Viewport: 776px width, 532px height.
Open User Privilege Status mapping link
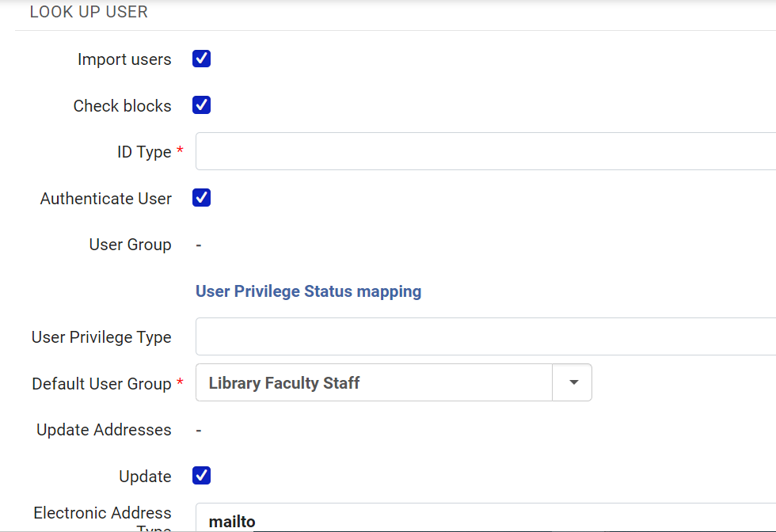point(308,291)
